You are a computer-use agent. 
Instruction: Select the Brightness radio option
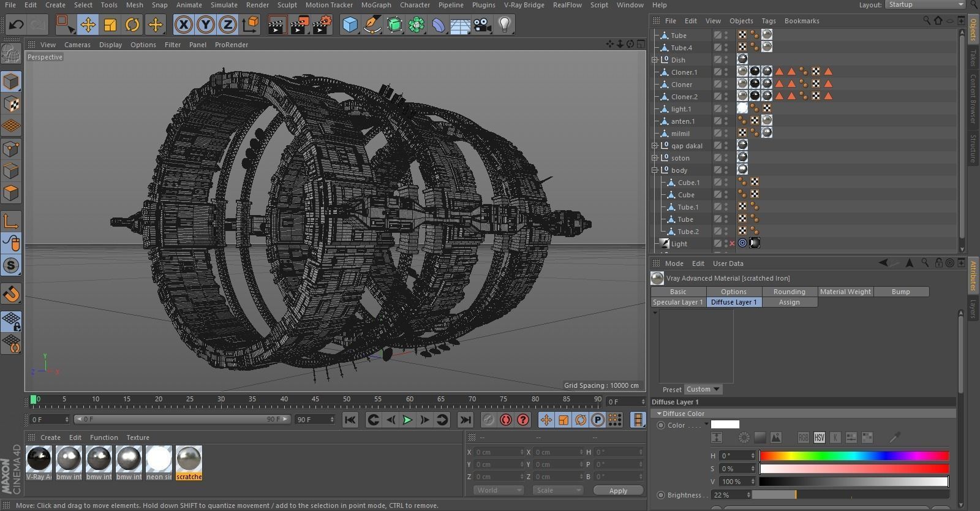[x=661, y=495]
